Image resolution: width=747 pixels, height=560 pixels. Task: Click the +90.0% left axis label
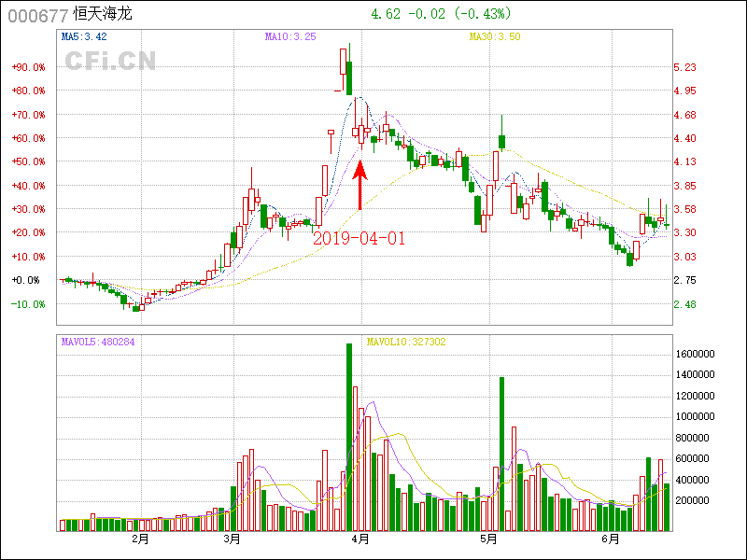click(28, 67)
